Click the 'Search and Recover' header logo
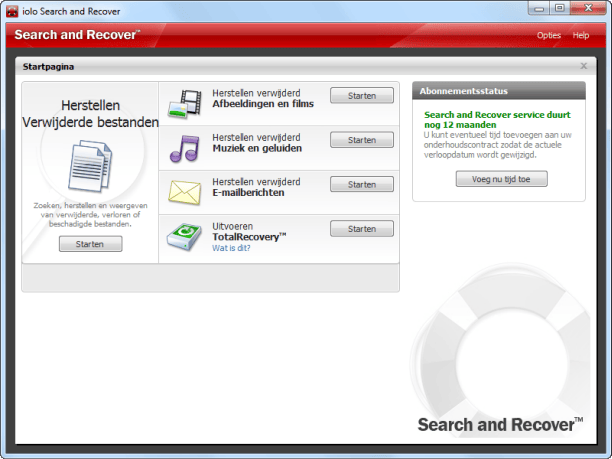 click(x=77, y=35)
